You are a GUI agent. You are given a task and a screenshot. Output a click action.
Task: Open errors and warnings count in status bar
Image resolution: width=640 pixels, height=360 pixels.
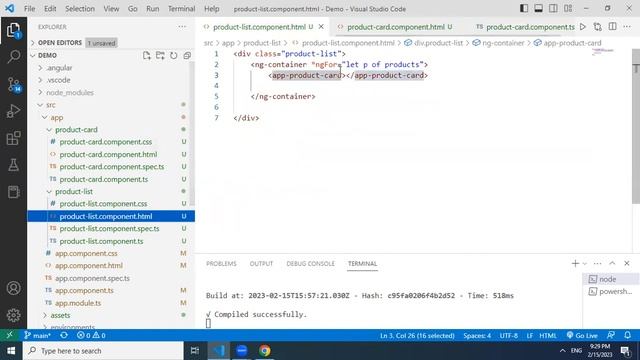click(x=91, y=336)
